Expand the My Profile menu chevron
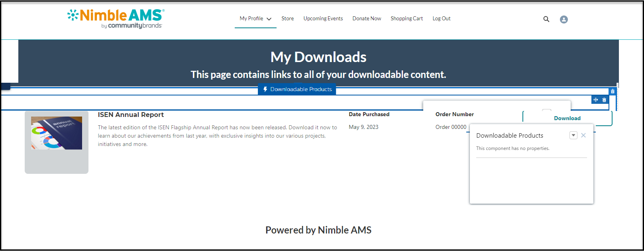The height and width of the screenshot is (251, 644). pyautogui.click(x=269, y=19)
